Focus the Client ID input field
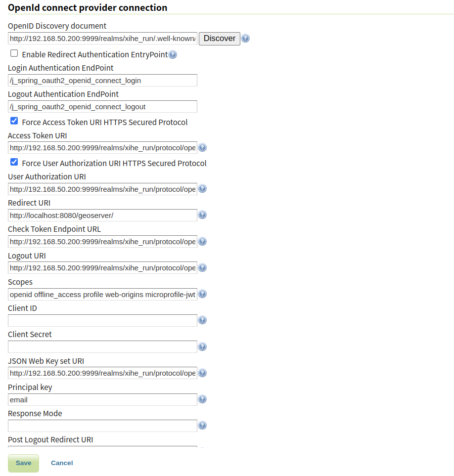 pos(102,321)
